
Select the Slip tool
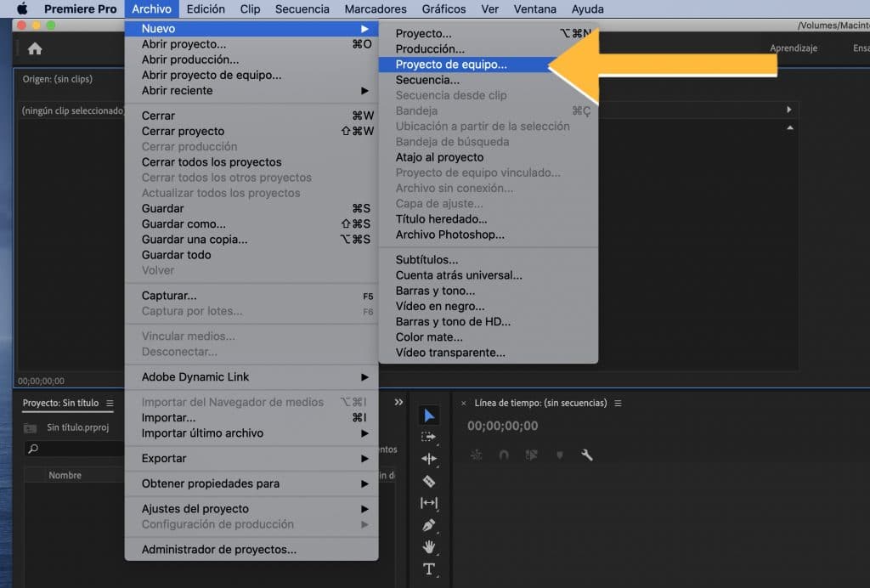(x=429, y=503)
